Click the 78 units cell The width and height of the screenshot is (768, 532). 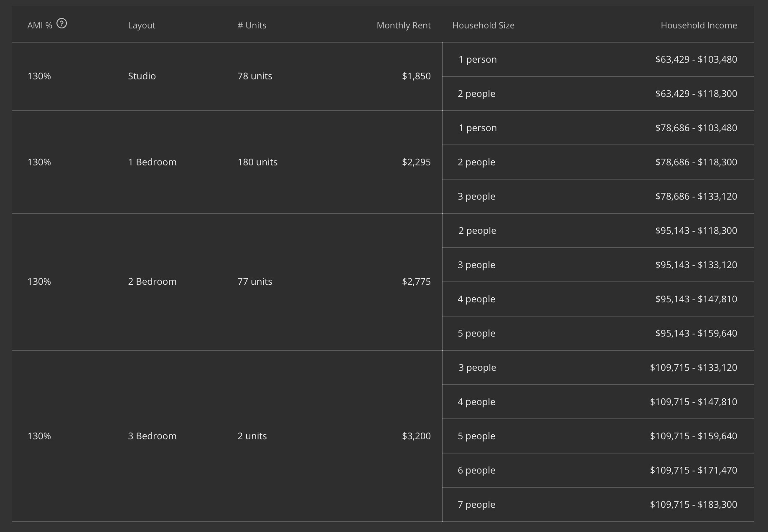pyautogui.click(x=254, y=76)
